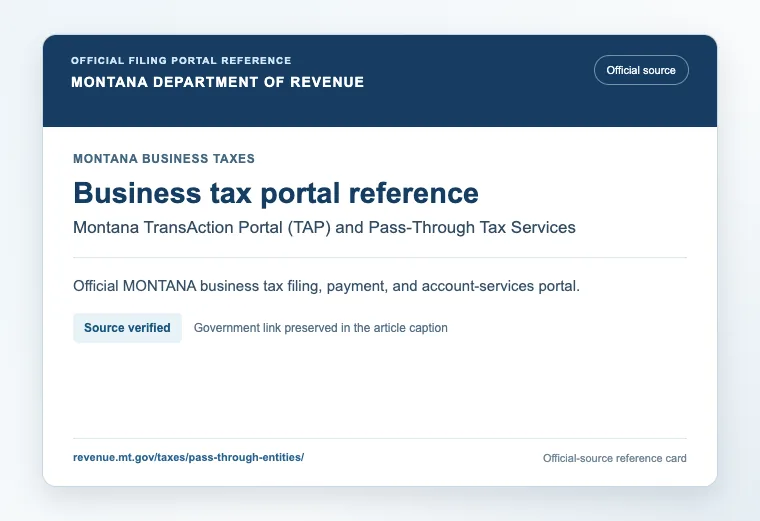
Task: Click the MONTANA DEPARTMENT OF REVENUE title
Action: coord(218,82)
